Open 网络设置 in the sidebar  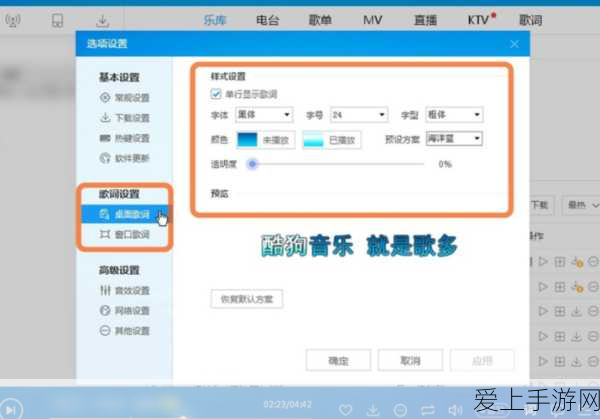click(x=124, y=310)
